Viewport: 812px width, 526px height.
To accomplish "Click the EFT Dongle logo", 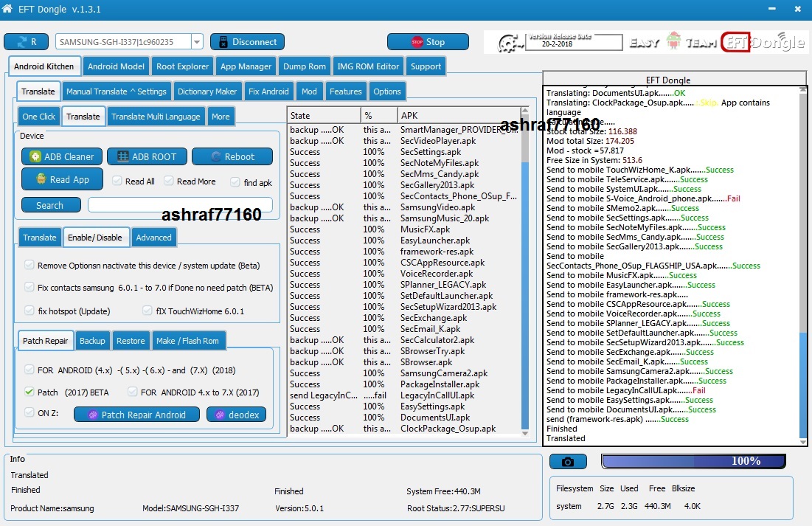I will tap(763, 42).
